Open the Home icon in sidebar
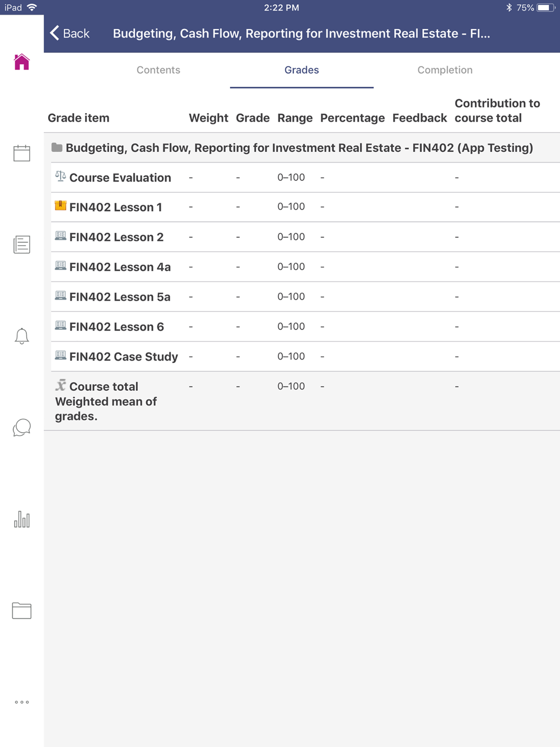 [22, 62]
